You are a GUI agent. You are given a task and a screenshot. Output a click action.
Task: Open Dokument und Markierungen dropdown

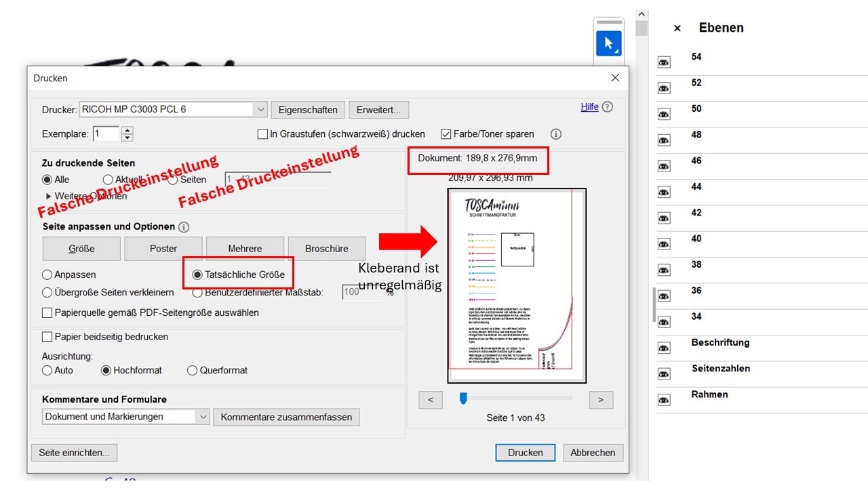203,418
